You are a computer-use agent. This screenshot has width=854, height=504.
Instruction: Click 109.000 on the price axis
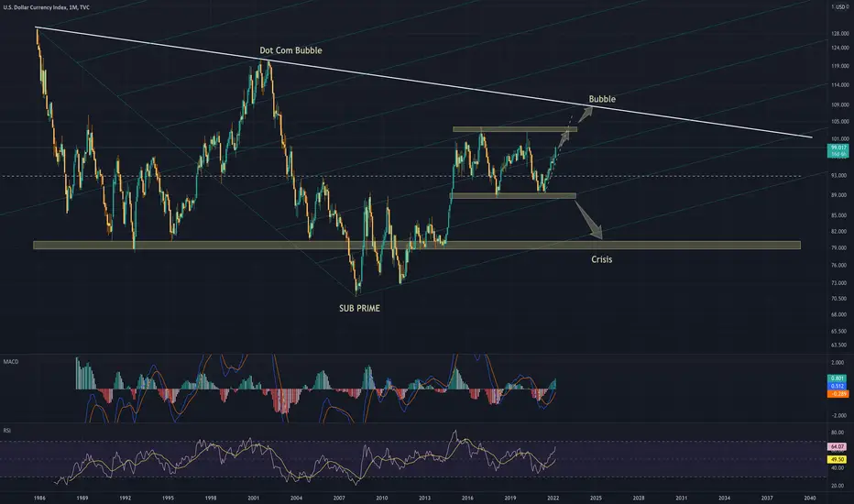point(840,104)
